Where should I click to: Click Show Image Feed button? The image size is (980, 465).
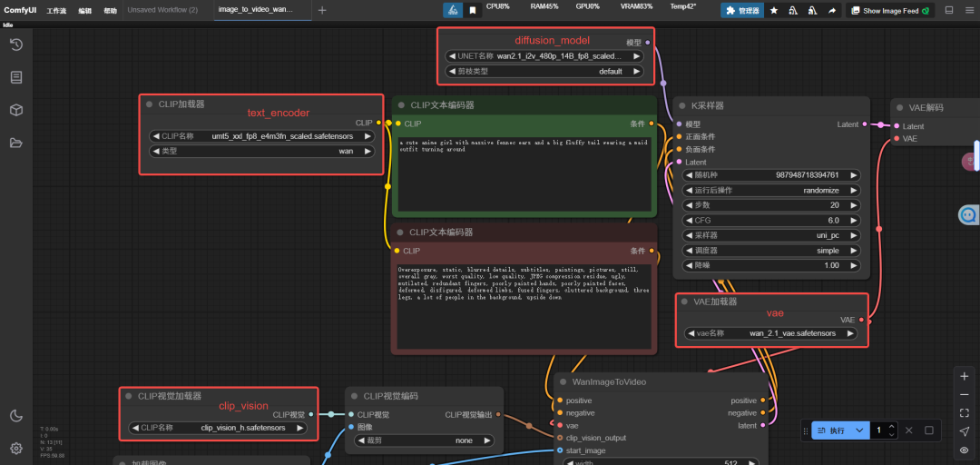(891, 11)
